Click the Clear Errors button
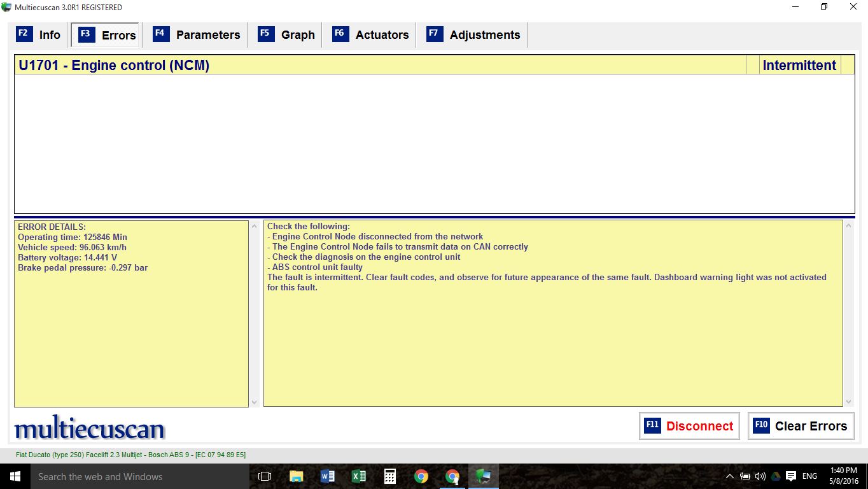The height and width of the screenshot is (489, 868). (x=801, y=426)
